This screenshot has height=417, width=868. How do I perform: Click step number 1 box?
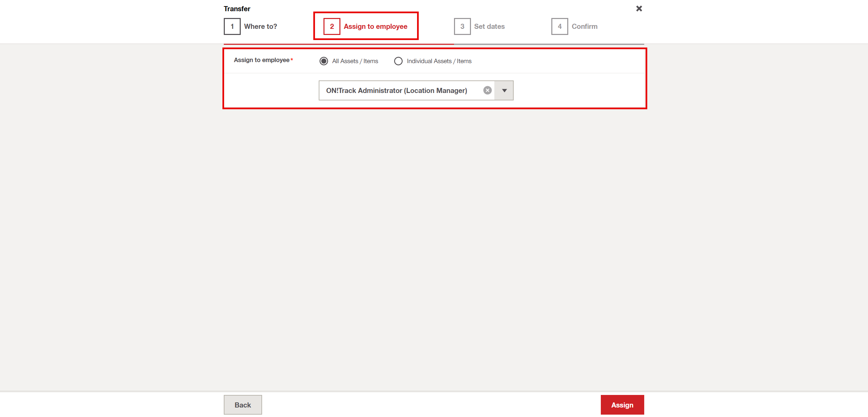pos(232,26)
